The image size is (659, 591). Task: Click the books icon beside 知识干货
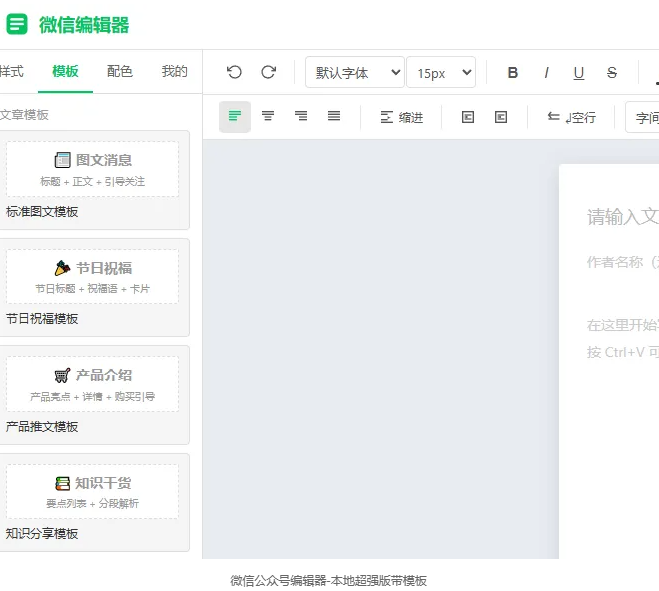point(62,483)
